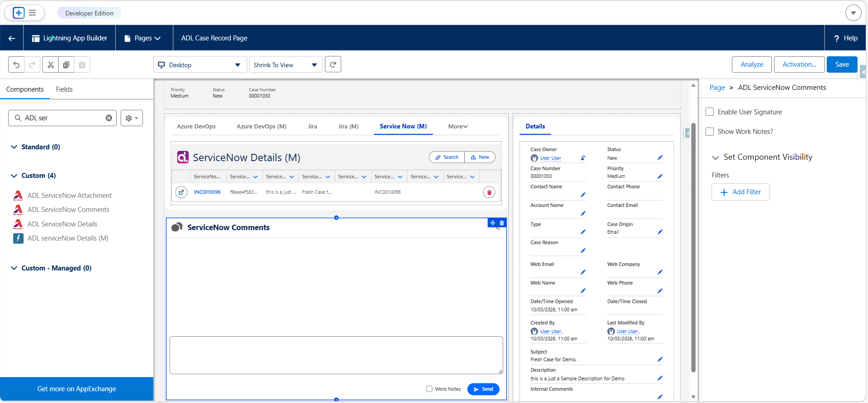Image resolution: width=868 pixels, height=403 pixels.
Task: Select the Jira (M) tab
Action: [348, 126]
